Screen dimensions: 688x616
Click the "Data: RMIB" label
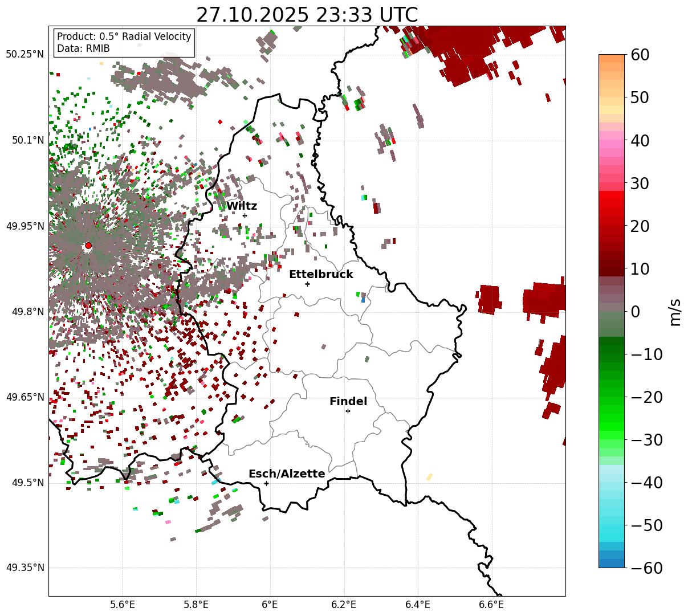[x=83, y=48]
